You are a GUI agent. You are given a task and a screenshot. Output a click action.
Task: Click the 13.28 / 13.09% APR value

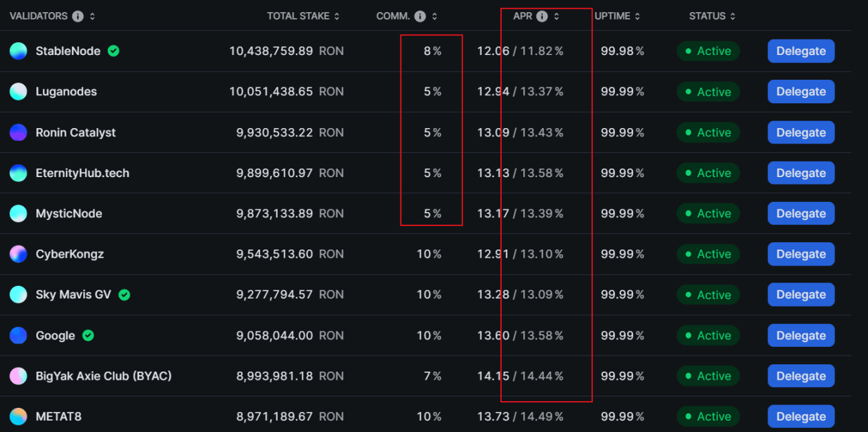(x=520, y=294)
